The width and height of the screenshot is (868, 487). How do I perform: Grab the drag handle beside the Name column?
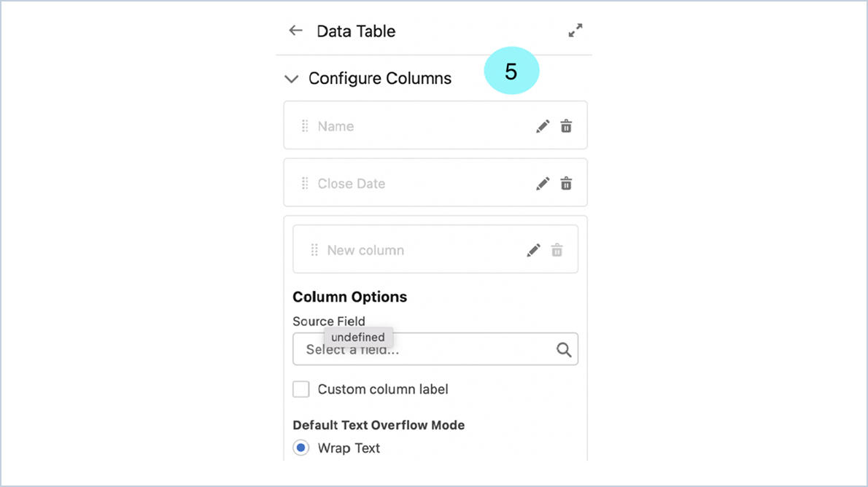(306, 125)
